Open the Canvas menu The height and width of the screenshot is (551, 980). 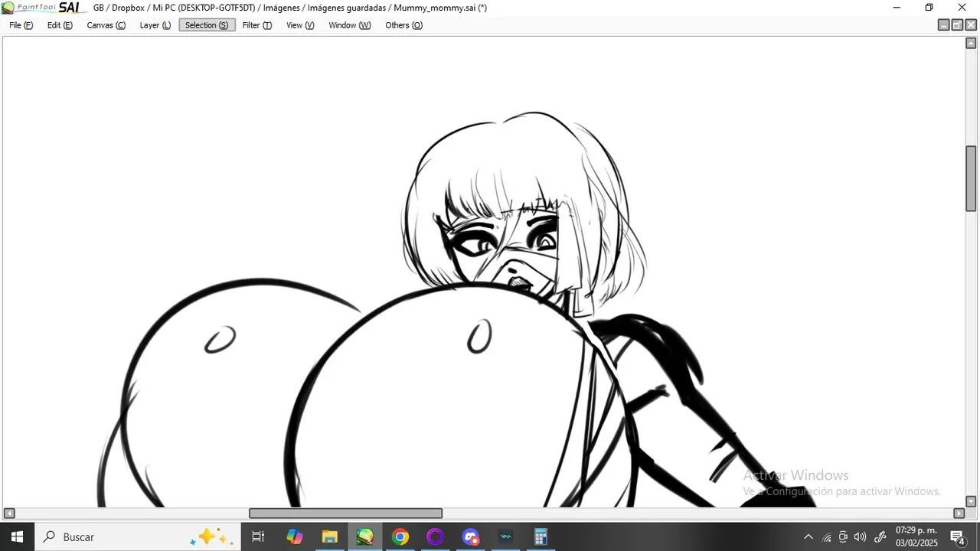point(106,25)
